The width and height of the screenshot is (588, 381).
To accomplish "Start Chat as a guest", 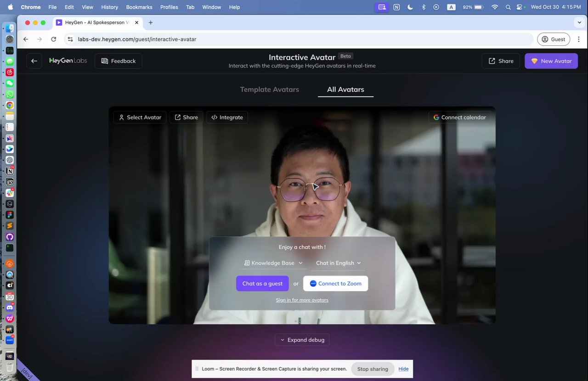I will coord(262,284).
